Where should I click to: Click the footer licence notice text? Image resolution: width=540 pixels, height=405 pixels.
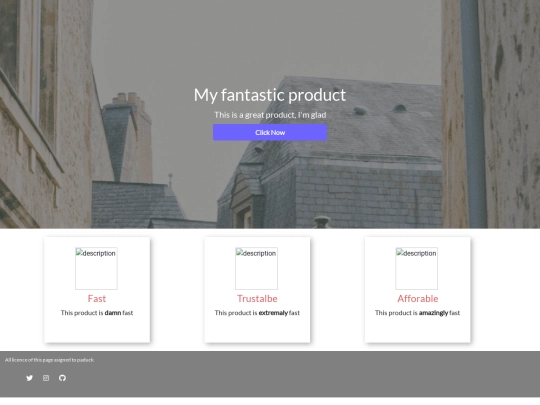(x=49, y=360)
